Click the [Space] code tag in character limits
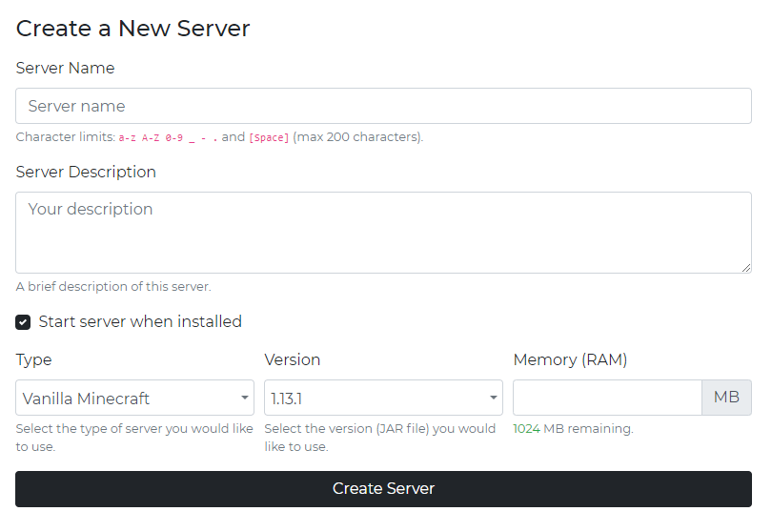Image resolution: width=772 pixels, height=532 pixels. [269, 138]
